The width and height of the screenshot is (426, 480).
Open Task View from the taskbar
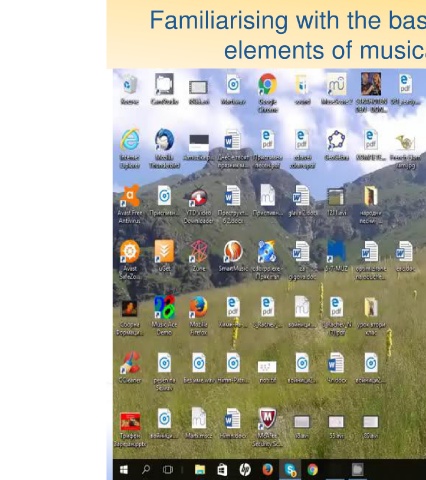click(168, 469)
